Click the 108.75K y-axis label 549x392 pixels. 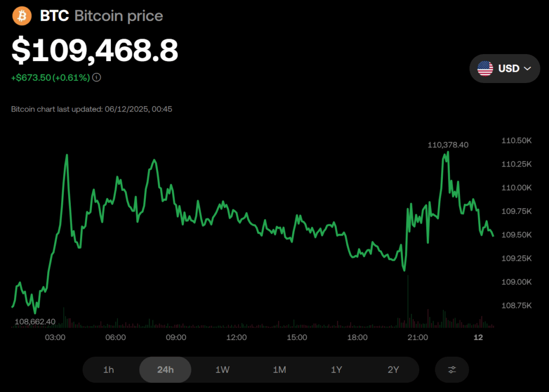click(x=516, y=306)
